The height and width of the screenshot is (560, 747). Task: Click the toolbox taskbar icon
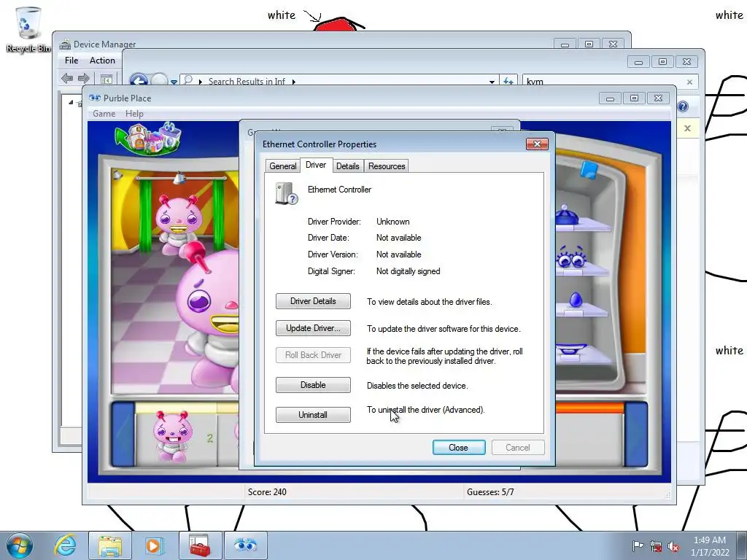(x=200, y=545)
